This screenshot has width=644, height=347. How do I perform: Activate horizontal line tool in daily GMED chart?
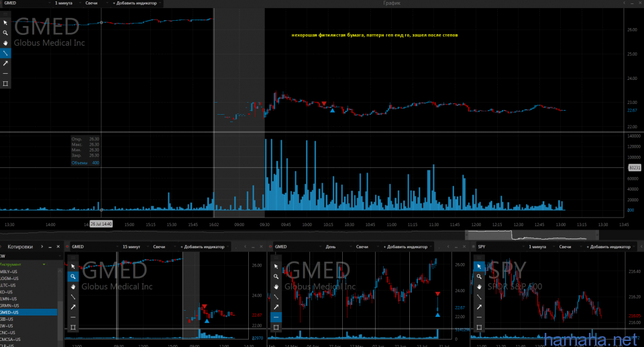276,317
